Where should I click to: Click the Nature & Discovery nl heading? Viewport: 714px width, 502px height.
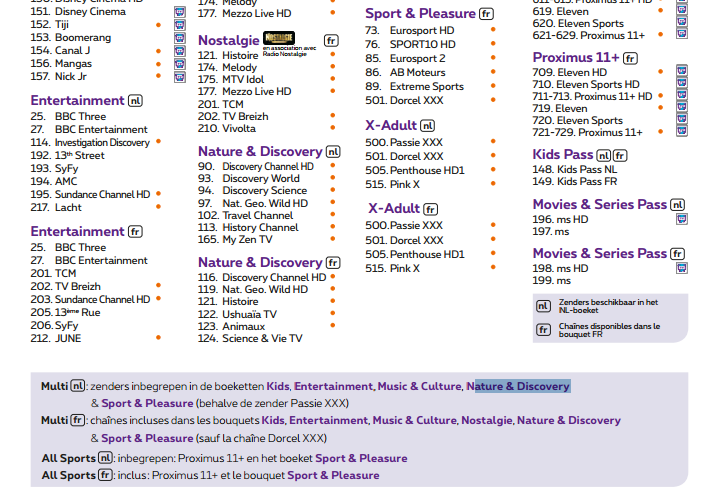click(x=260, y=152)
